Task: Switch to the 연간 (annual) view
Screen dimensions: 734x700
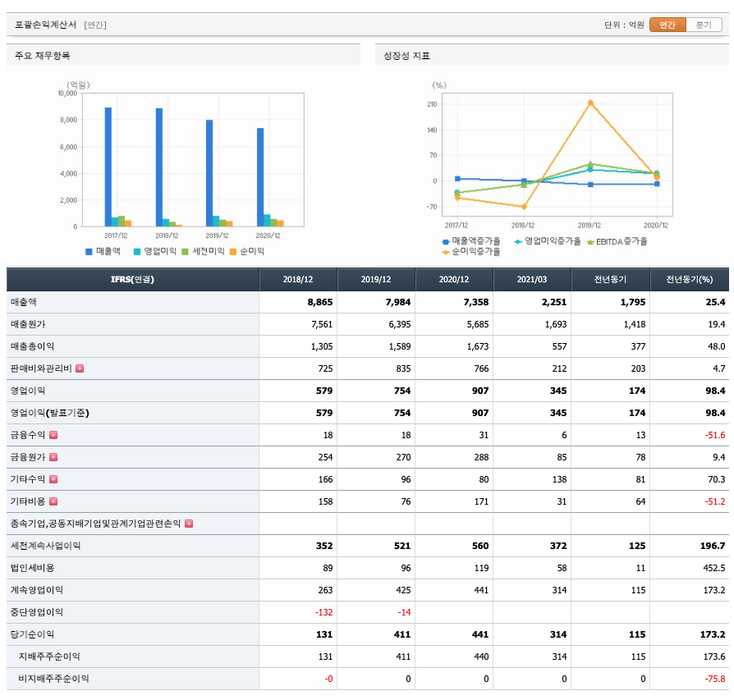Action: (667, 25)
